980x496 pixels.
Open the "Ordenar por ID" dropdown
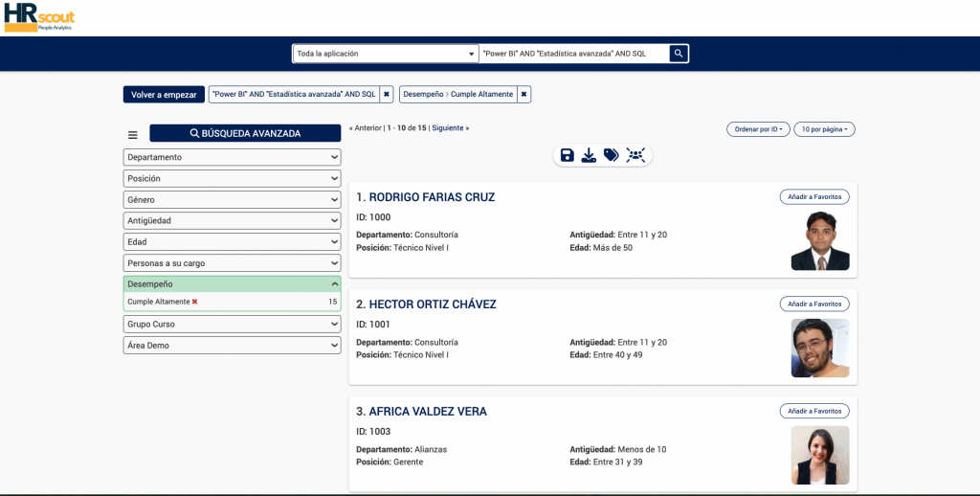(x=757, y=129)
